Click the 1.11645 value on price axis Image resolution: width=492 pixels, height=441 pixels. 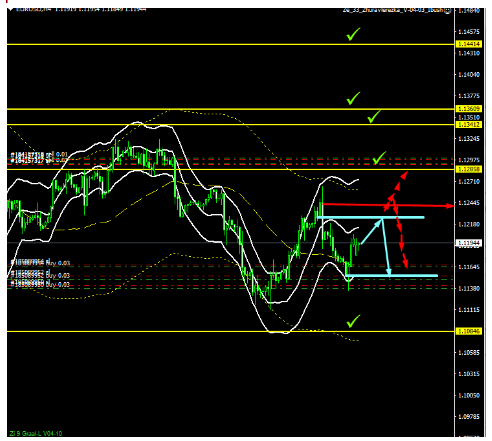click(x=469, y=267)
